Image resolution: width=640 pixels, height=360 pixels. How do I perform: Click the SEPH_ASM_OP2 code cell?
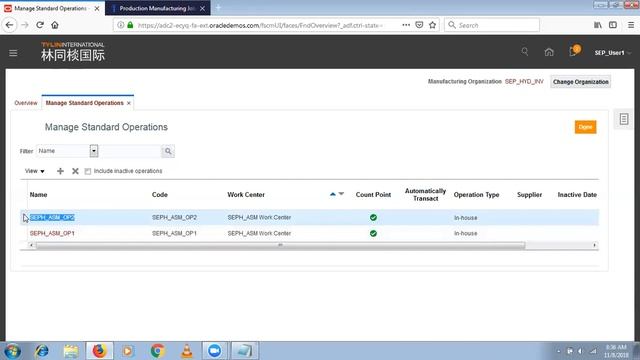174,218
